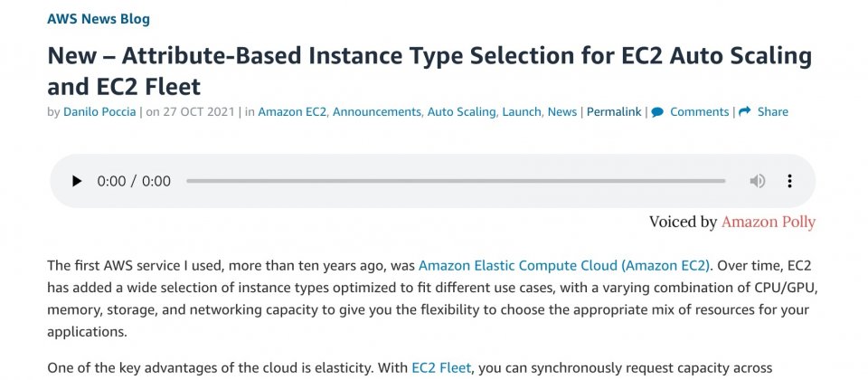The width and height of the screenshot is (868, 380).
Task: Click the article headline
Action: (x=429, y=71)
